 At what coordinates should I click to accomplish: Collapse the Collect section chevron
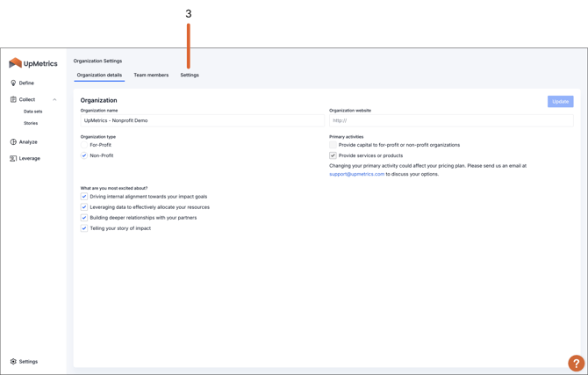click(54, 99)
